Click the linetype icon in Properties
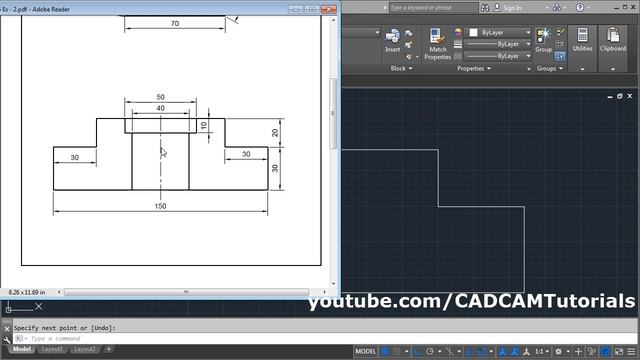This screenshot has width=640, height=360. click(458, 56)
